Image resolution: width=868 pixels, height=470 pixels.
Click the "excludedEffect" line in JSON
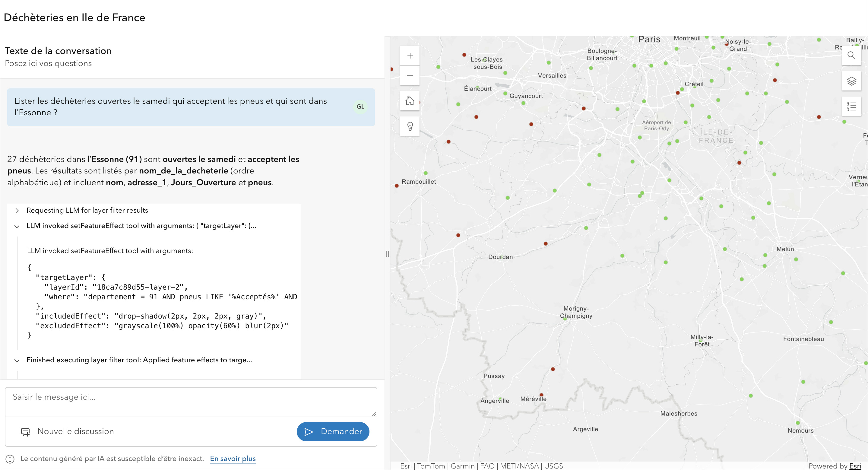[162, 326]
